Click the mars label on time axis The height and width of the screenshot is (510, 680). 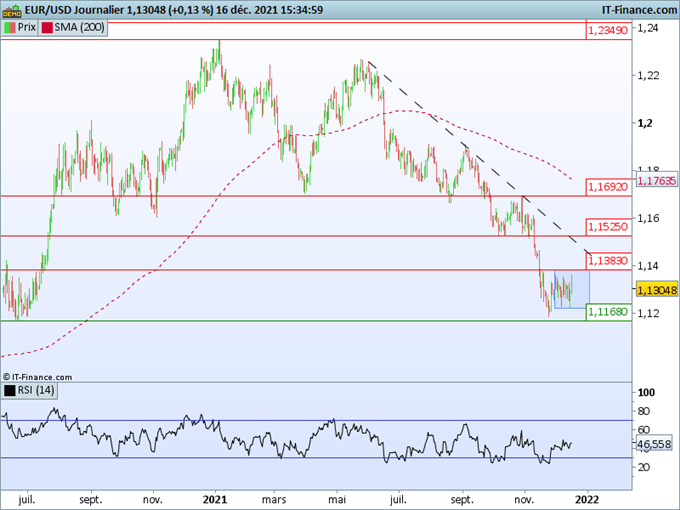tap(274, 500)
